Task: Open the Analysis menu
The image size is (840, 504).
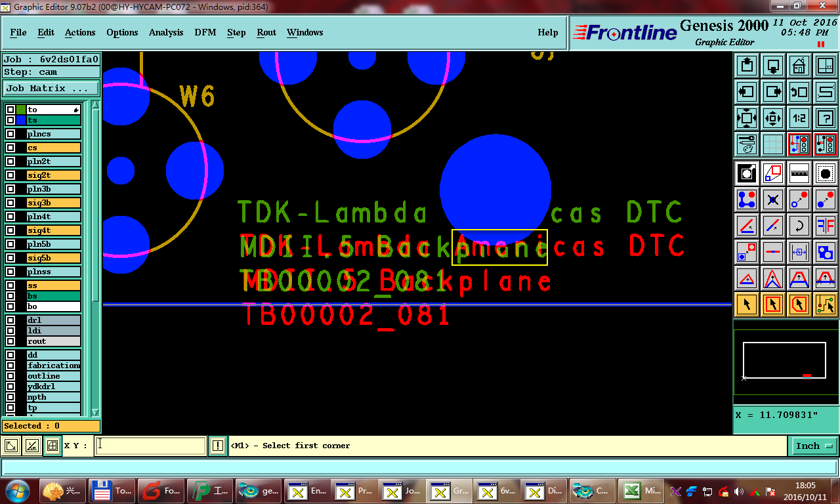Action: point(166,32)
